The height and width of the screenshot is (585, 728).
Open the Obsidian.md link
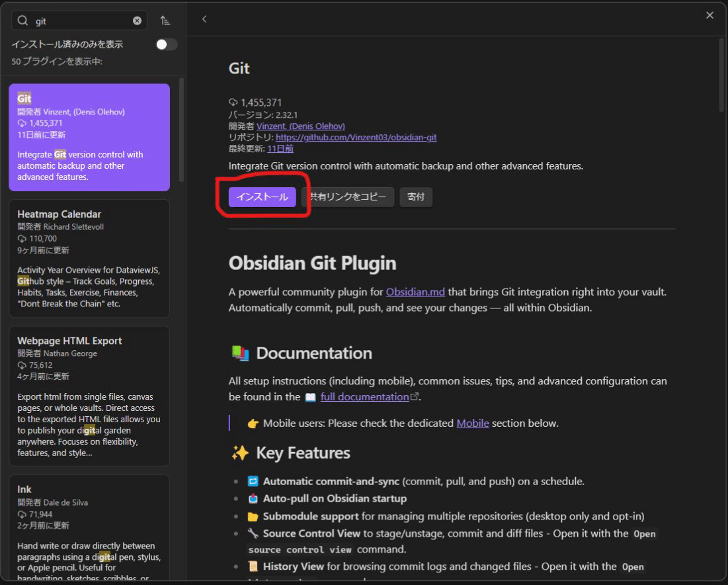tap(415, 292)
